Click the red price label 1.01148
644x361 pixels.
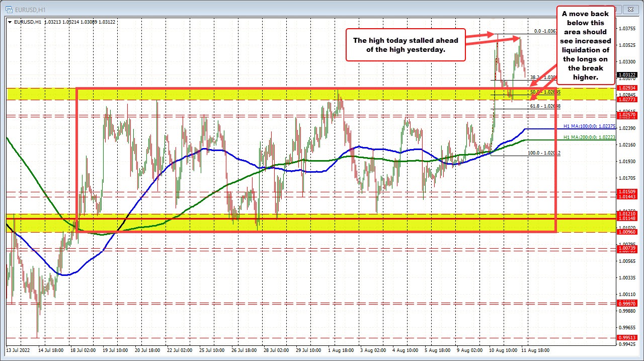click(627, 219)
